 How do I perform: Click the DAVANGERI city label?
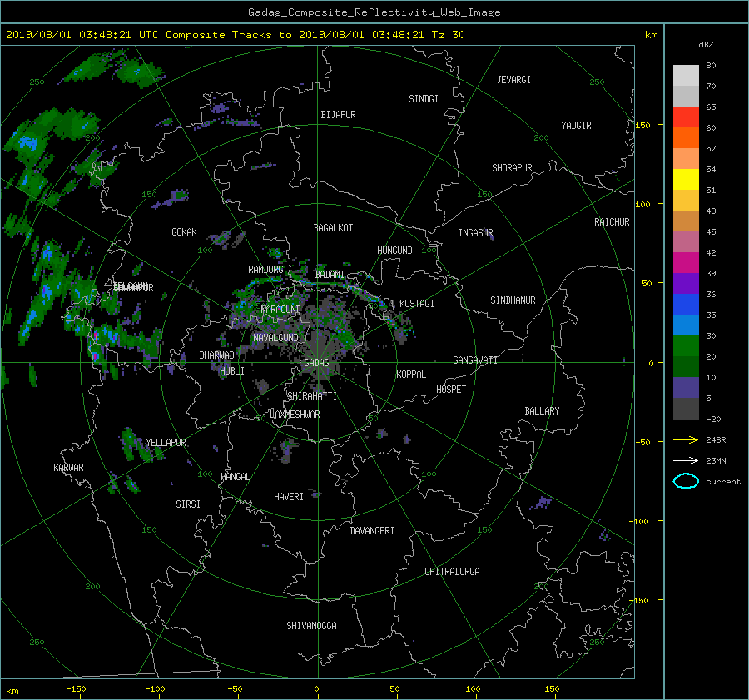click(372, 531)
